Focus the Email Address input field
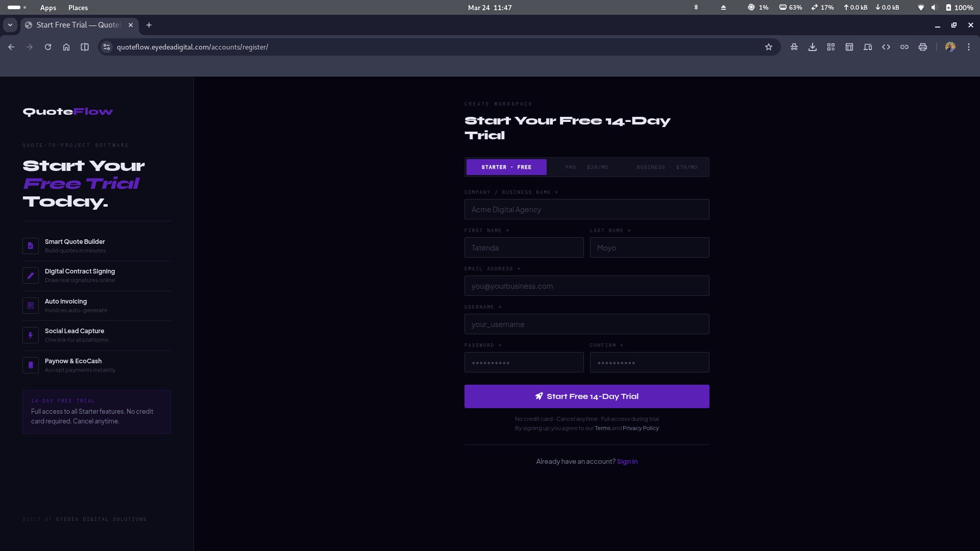The width and height of the screenshot is (980, 551). [x=586, y=286]
